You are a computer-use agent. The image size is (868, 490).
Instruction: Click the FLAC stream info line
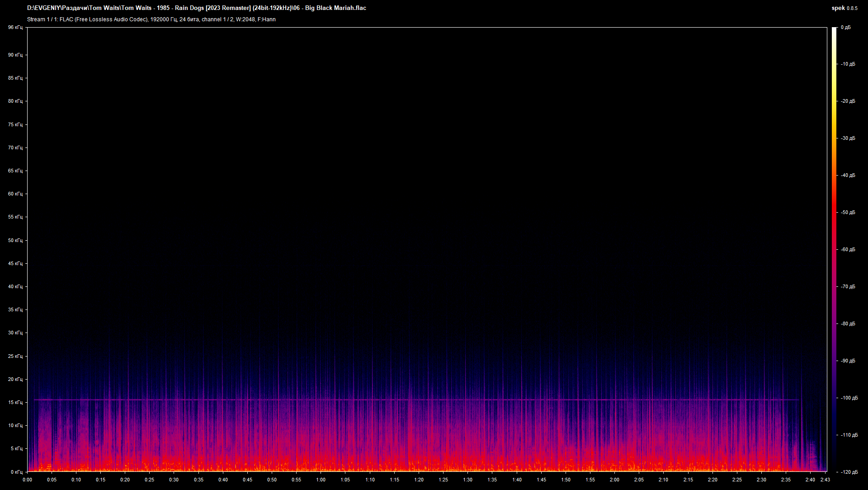[151, 19]
